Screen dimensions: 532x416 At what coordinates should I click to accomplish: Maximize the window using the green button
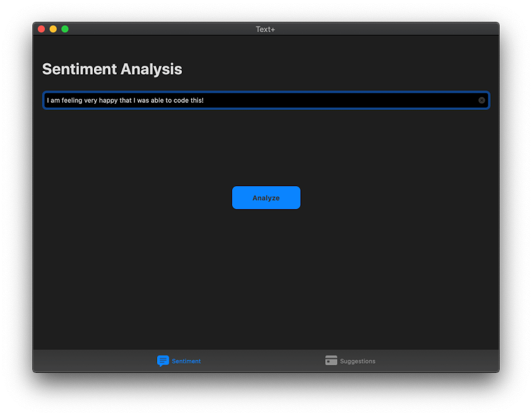point(65,29)
